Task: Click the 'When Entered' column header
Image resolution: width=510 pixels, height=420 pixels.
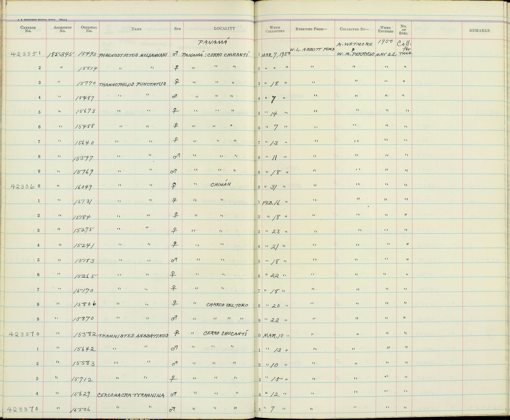Action: pos(385,29)
